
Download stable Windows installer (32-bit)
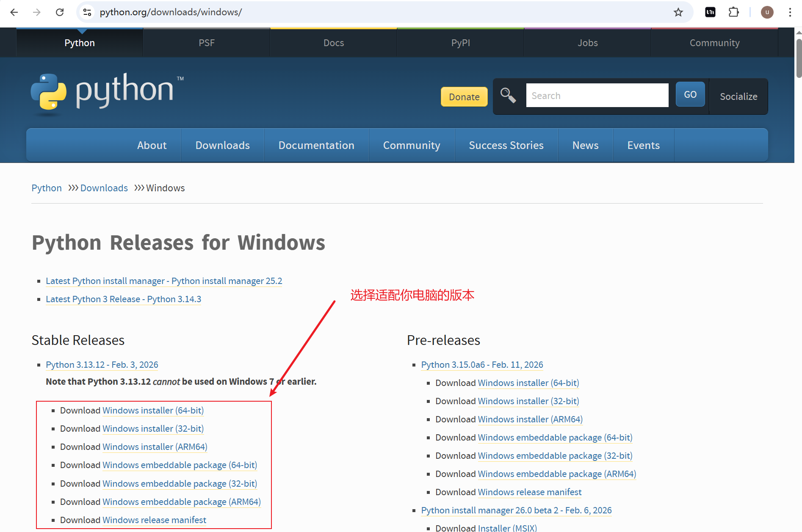pyautogui.click(x=153, y=429)
